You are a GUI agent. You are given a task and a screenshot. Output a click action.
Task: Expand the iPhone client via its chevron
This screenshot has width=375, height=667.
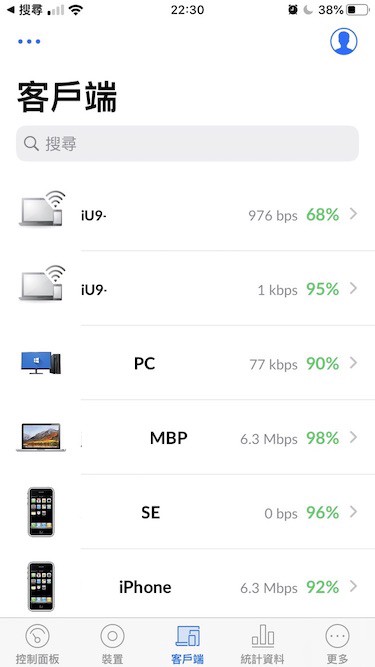[x=353, y=587]
